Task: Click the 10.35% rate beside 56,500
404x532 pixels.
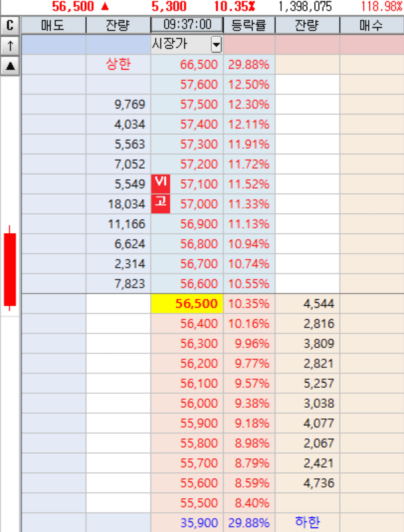Action: click(x=249, y=304)
